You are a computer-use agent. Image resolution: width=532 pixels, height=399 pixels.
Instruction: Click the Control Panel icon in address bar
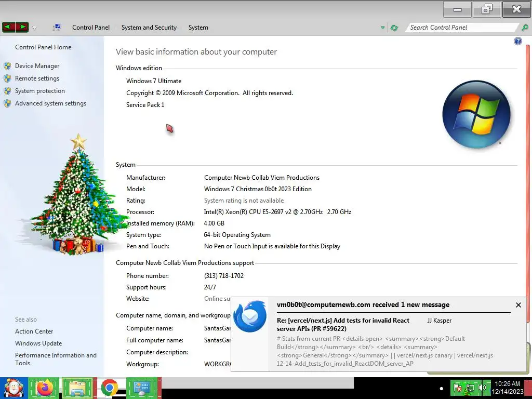pos(57,28)
